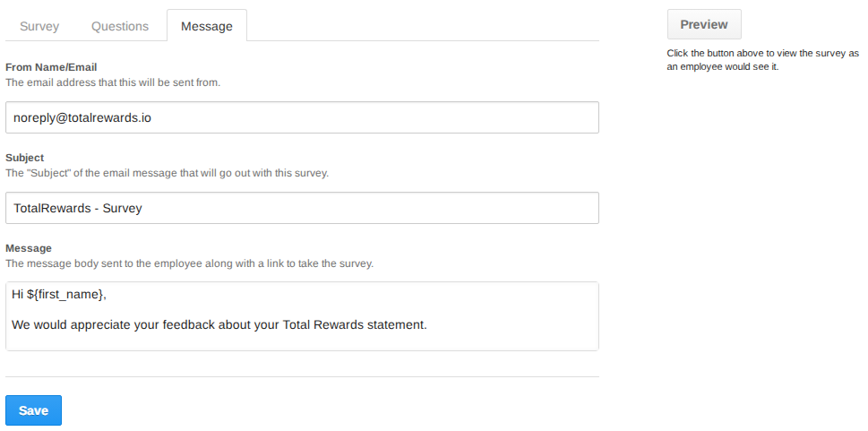Click the helper text about the sending email address
The image size is (868, 431).
[113, 82]
